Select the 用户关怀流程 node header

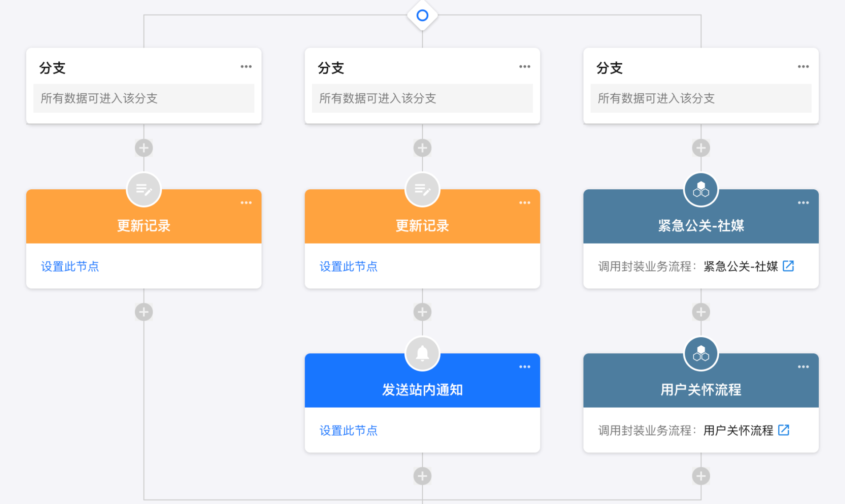click(x=701, y=389)
